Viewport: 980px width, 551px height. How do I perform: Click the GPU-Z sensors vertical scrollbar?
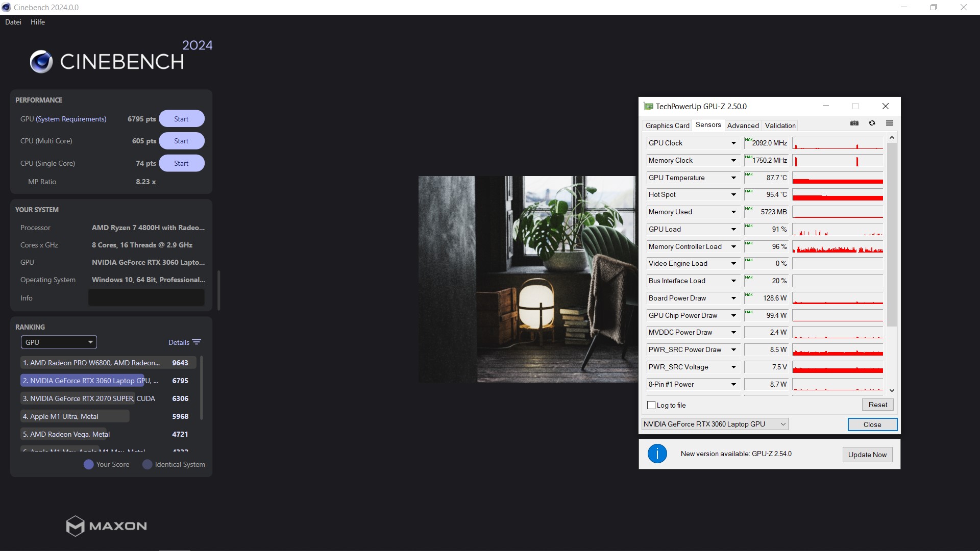pos(892,235)
